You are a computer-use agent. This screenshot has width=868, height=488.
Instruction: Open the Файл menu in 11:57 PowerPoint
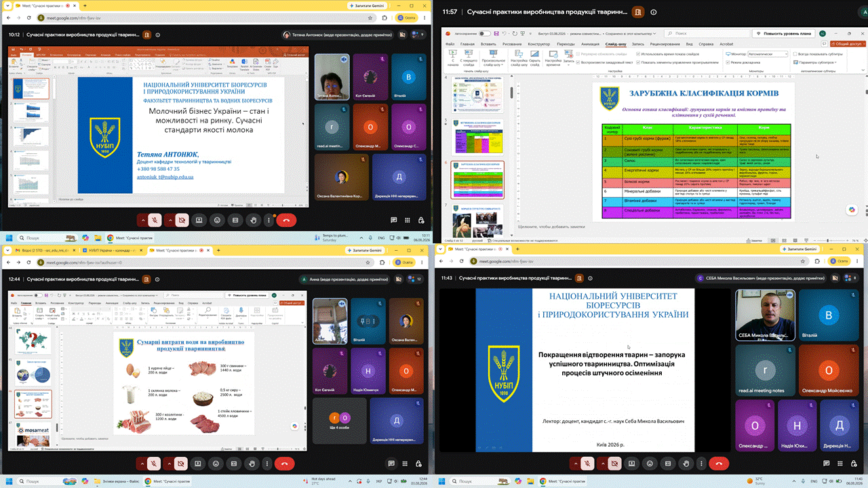coord(450,44)
